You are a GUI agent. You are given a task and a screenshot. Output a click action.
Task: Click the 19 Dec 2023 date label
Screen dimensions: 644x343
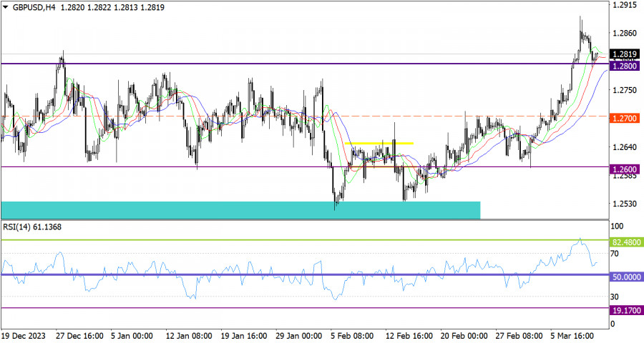pyautogui.click(x=24, y=336)
